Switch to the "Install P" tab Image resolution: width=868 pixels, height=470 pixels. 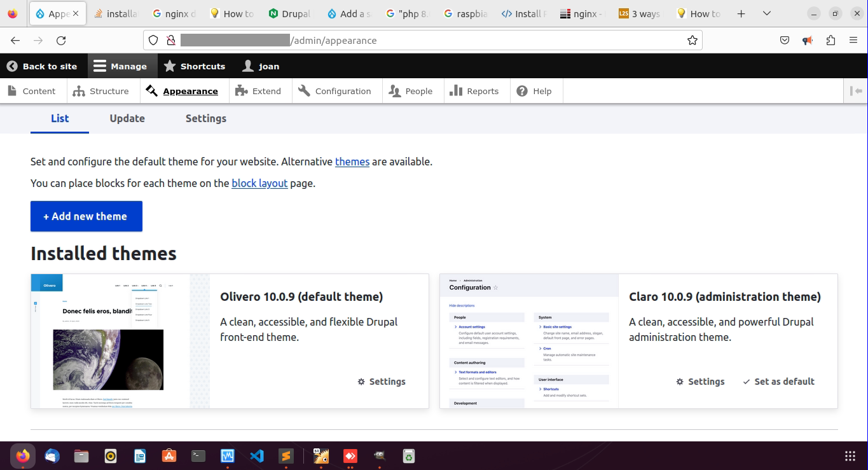[524, 13]
